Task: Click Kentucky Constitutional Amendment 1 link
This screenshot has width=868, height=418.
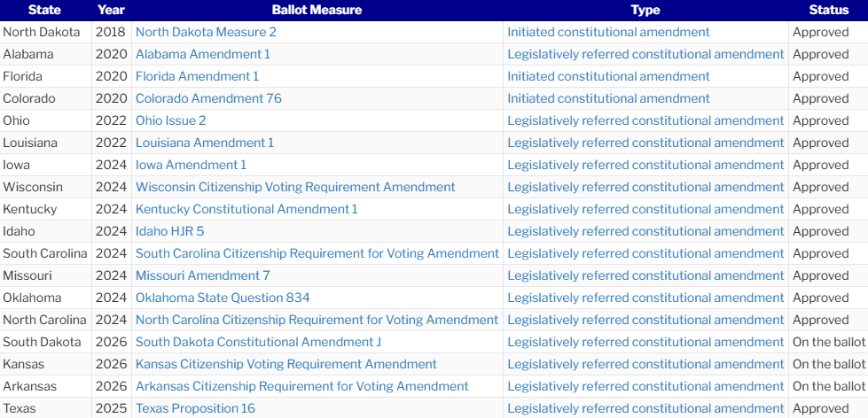Action: pyautogui.click(x=246, y=209)
